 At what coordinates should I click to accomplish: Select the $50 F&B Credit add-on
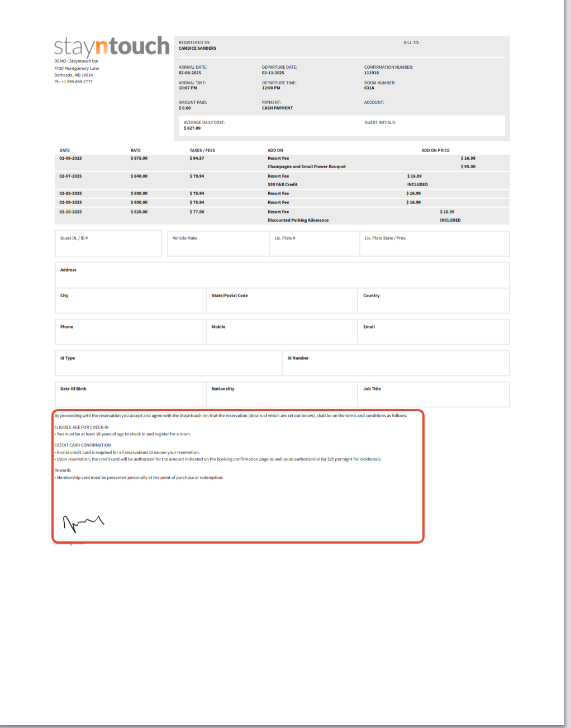283,184
